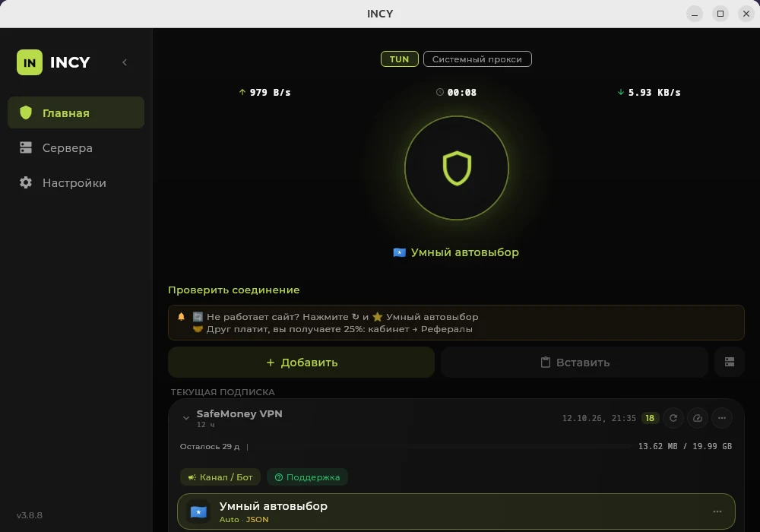Open the Главная page

pos(76,112)
